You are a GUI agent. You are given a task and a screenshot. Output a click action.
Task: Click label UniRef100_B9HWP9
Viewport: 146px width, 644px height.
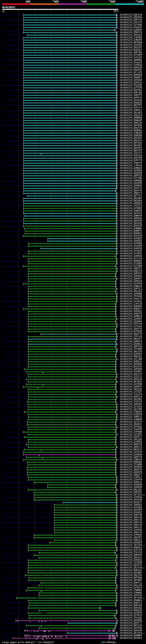point(131,636)
